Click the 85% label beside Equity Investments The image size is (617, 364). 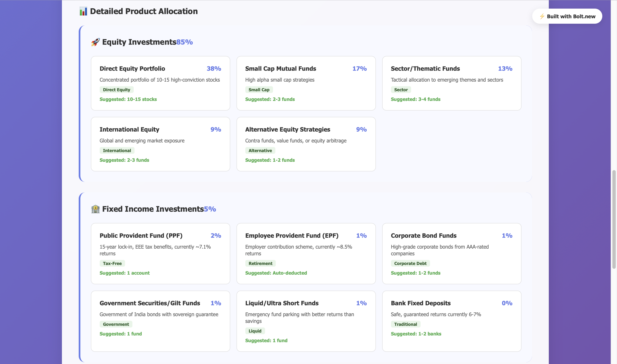(x=184, y=42)
